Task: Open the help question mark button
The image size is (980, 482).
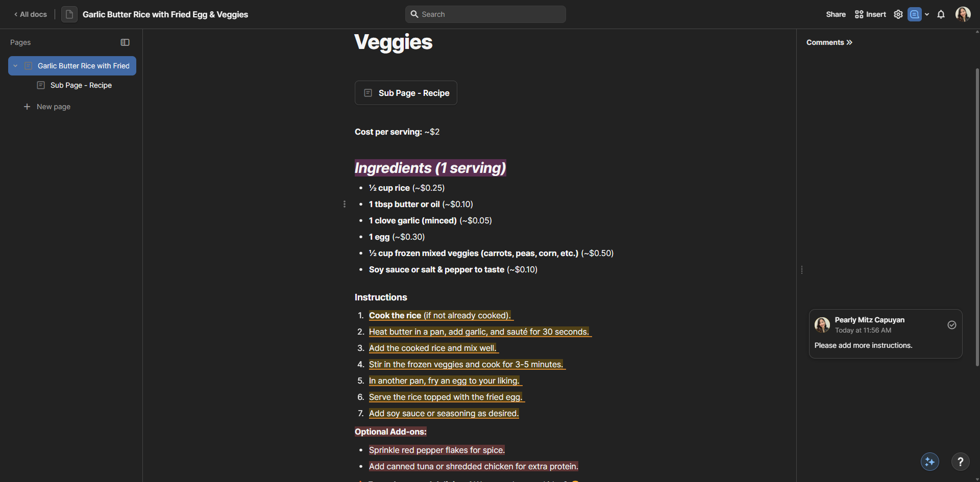Action: click(x=960, y=462)
